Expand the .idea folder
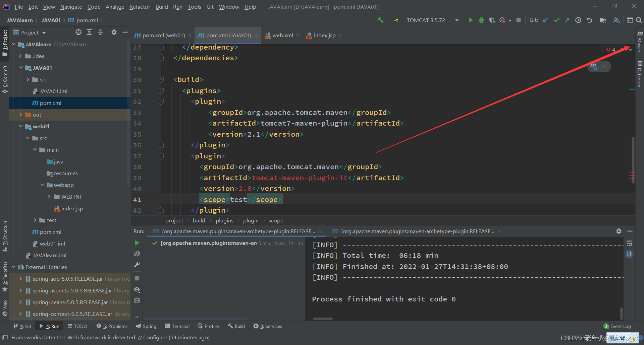Viewport: 644px width, 345px height. coord(20,56)
